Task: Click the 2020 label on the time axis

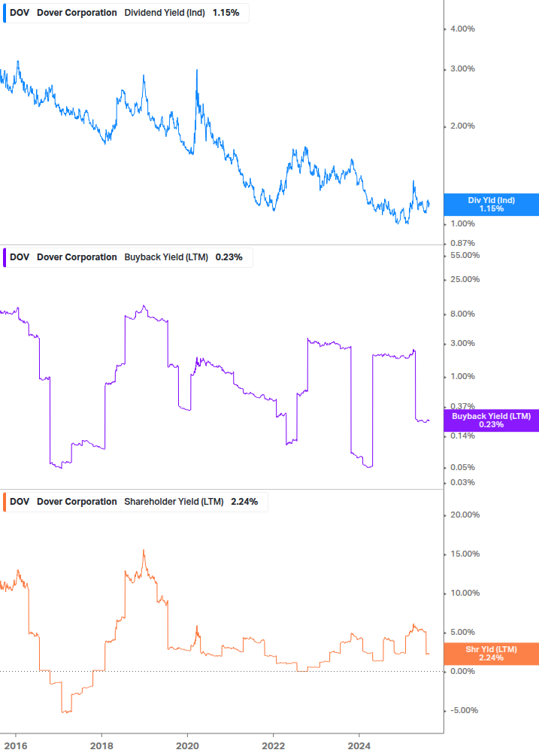Action: 187,746
